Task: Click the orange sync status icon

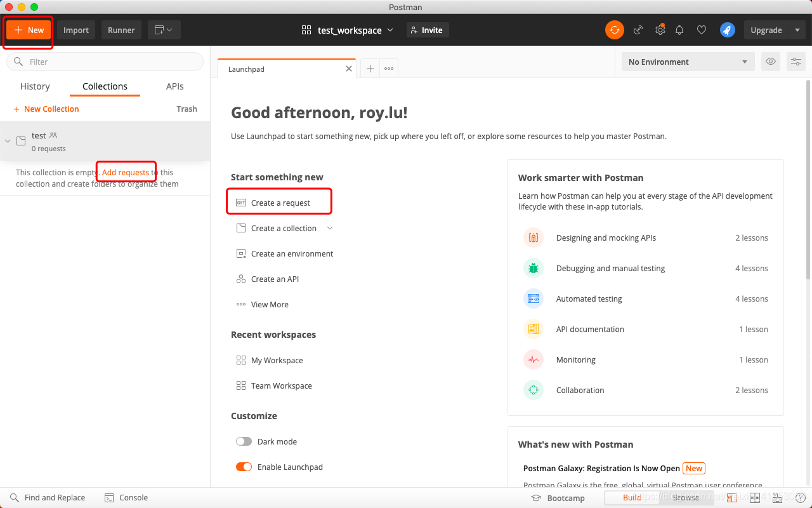Action: 614,30
